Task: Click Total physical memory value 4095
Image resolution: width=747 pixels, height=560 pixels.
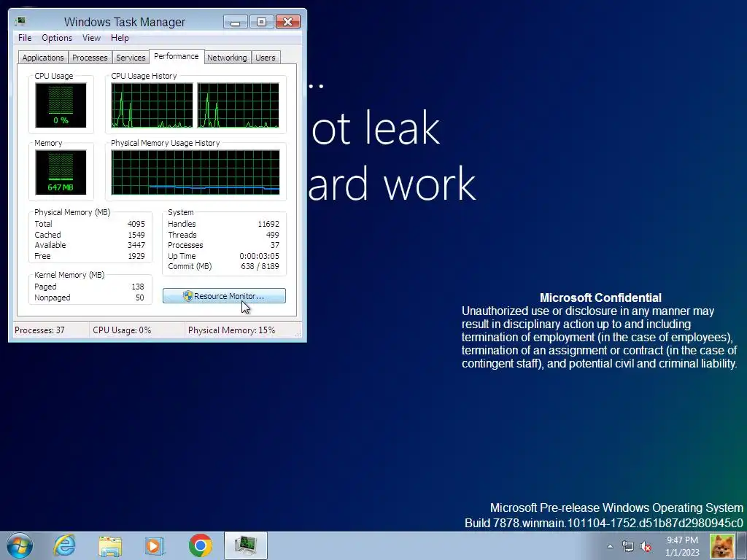Action: [136, 224]
